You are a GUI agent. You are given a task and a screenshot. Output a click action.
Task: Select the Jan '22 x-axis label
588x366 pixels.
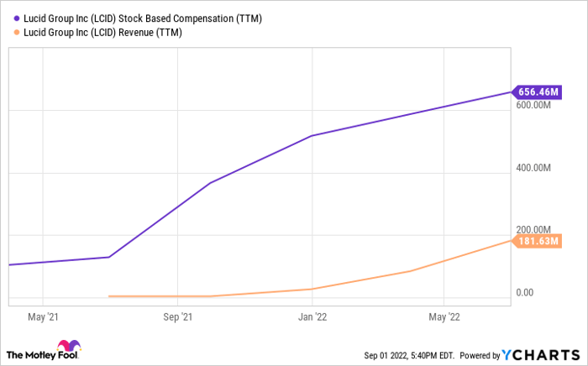pyautogui.click(x=312, y=316)
